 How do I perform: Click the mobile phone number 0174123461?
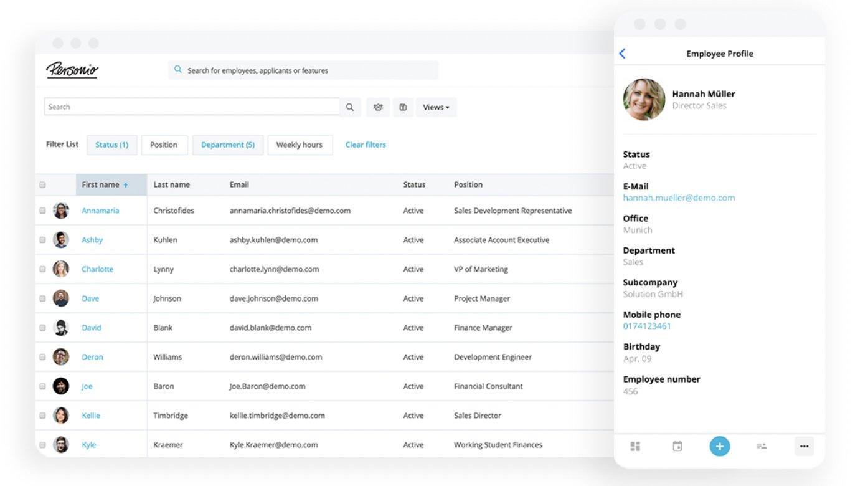(x=647, y=326)
